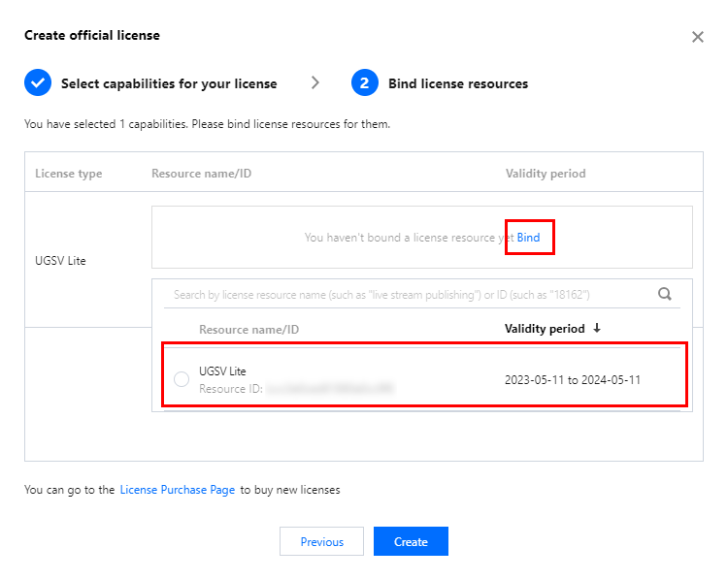
Task: Click the Resource name/ID table column header
Action: [x=201, y=174]
